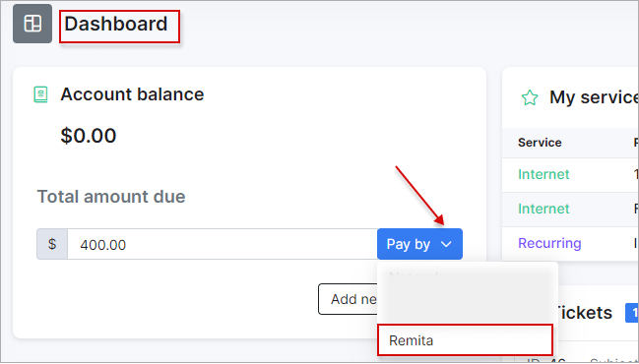Open the Pay by dropdown
The height and width of the screenshot is (364, 639).
[419, 244]
